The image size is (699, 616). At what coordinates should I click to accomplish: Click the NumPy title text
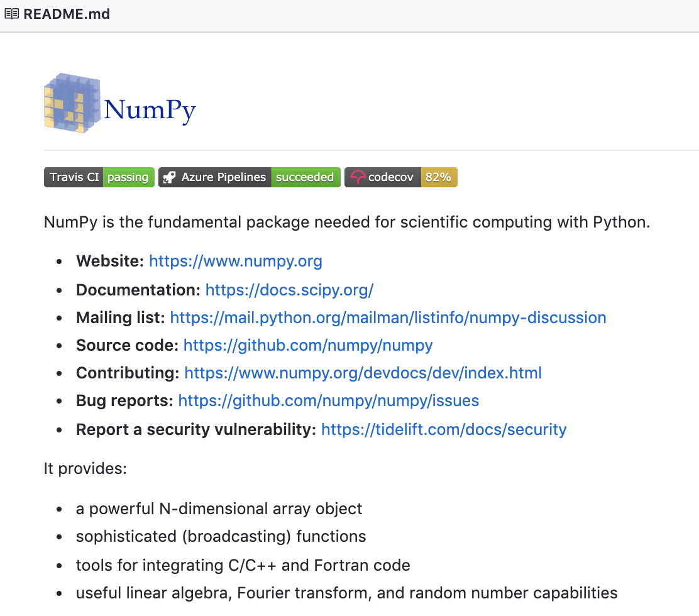coord(150,111)
